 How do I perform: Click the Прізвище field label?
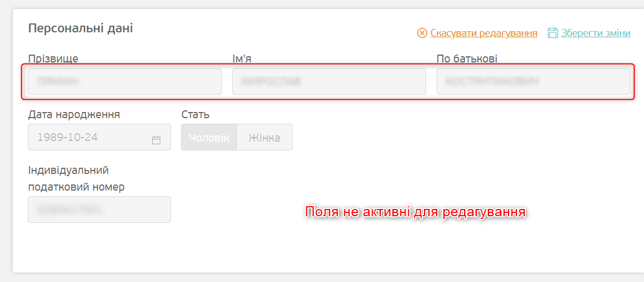click(53, 59)
